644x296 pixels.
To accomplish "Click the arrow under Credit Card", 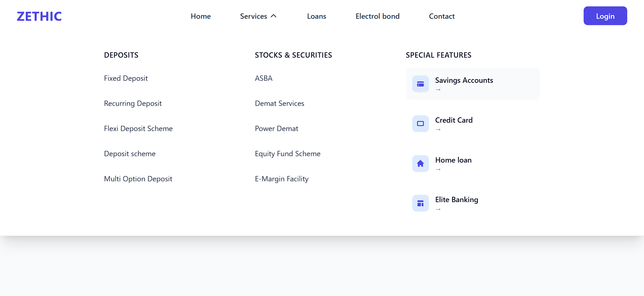I will (438, 129).
